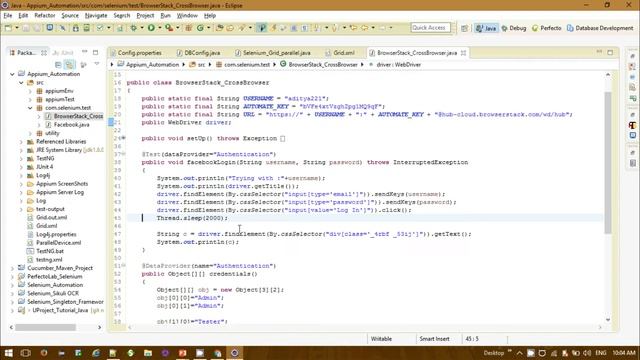640x360 pixels.
Task: Switch to the Debug perspective
Action: pos(514,28)
